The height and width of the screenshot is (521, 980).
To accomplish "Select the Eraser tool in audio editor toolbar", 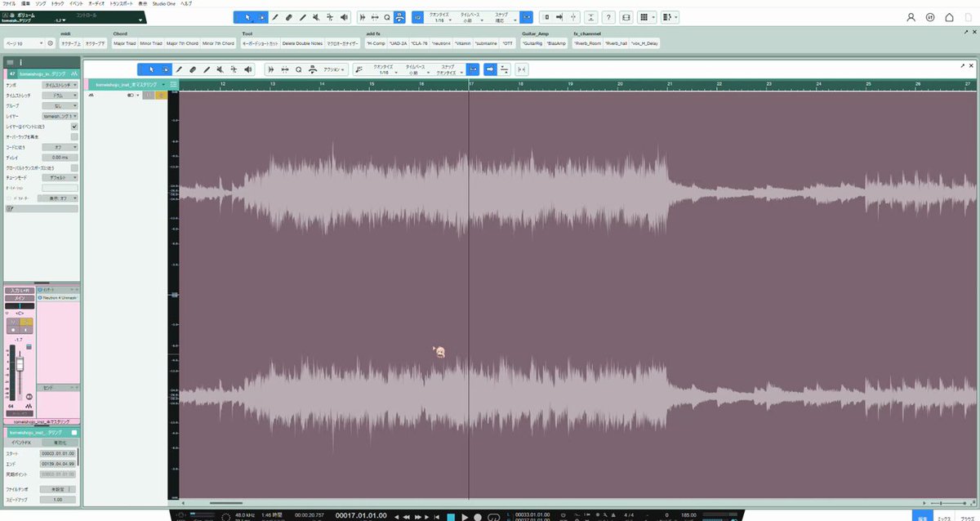I will coord(193,69).
